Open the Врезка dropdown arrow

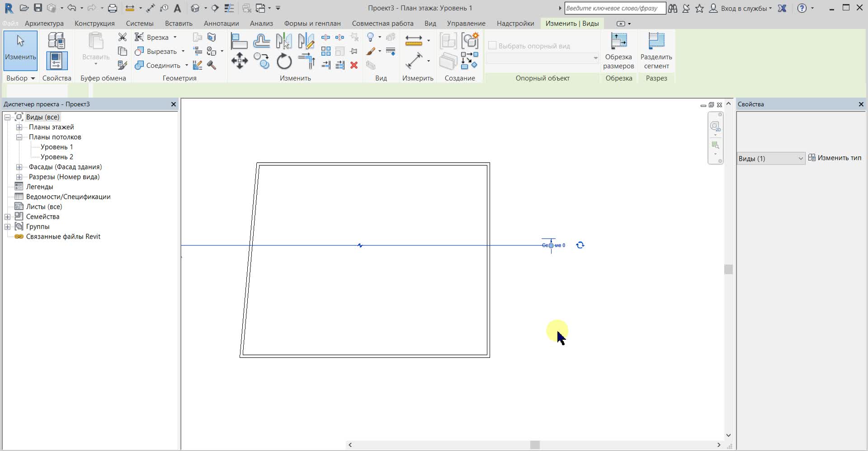pos(175,37)
